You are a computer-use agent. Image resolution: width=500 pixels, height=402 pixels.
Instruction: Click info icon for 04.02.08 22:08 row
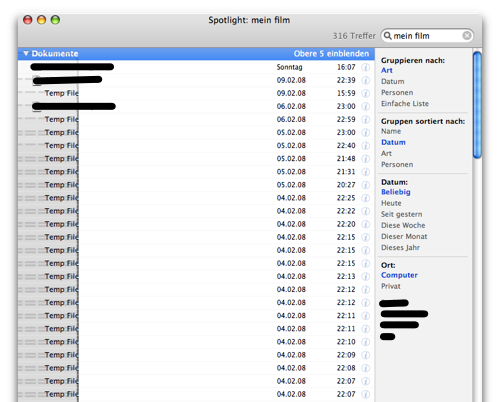coord(366,368)
